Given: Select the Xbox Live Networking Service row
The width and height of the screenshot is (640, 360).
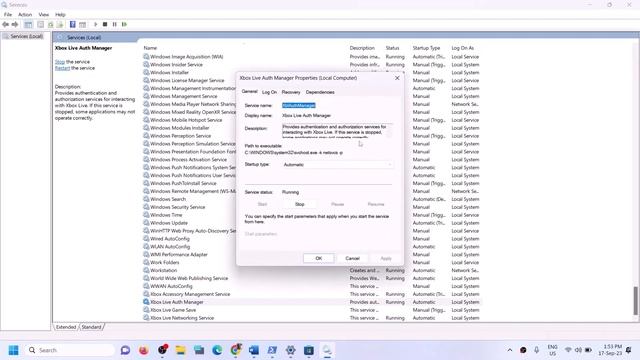Looking at the screenshot, I should pos(313,318).
